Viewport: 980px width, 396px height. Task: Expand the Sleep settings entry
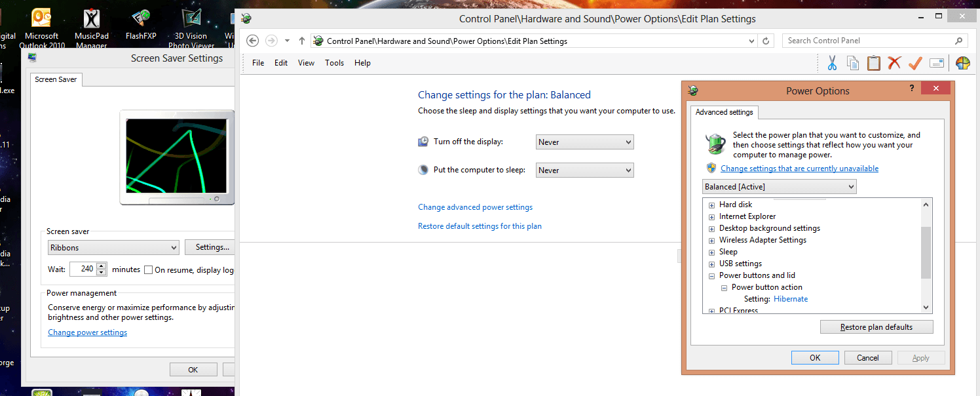pos(711,252)
